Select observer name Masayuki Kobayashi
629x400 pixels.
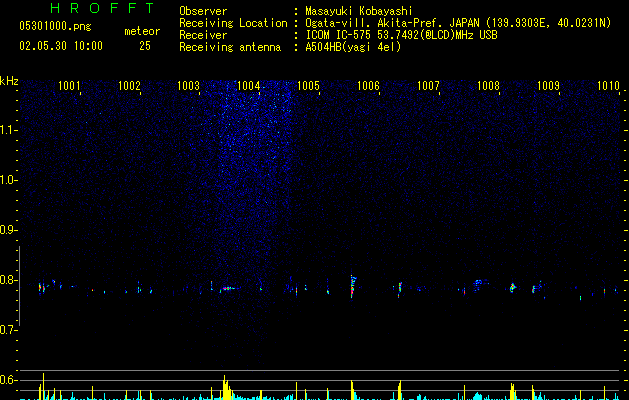pos(359,11)
